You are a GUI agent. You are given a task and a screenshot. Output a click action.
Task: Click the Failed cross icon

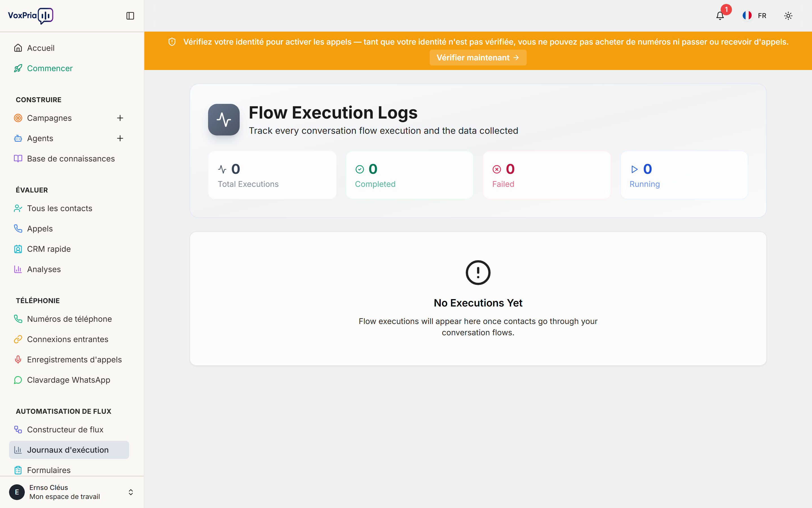[x=497, y=169]
